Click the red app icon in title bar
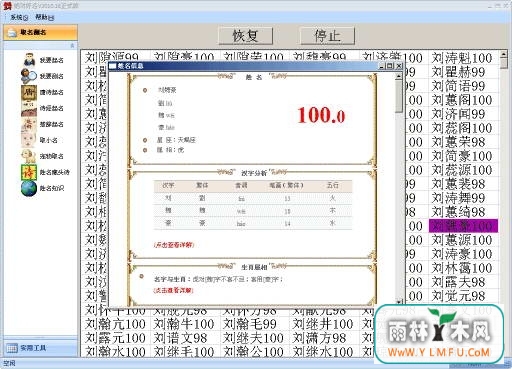 point(7,5)
